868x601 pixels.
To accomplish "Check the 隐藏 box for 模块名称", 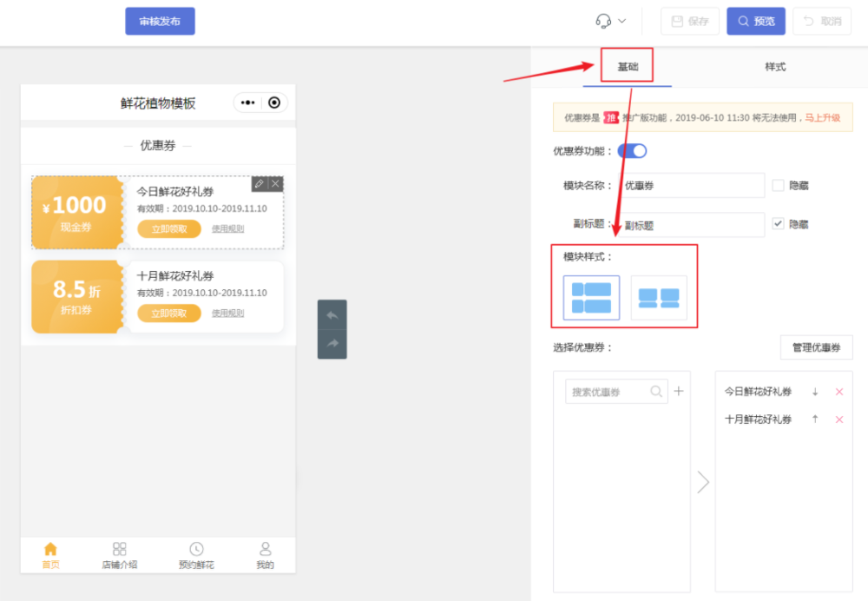I will [778, 185].
